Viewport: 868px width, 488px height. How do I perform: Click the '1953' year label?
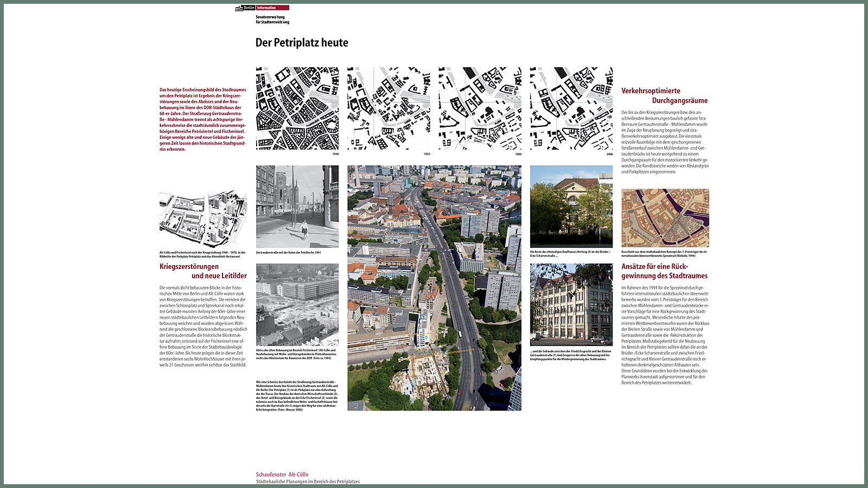tap(427, 154)
